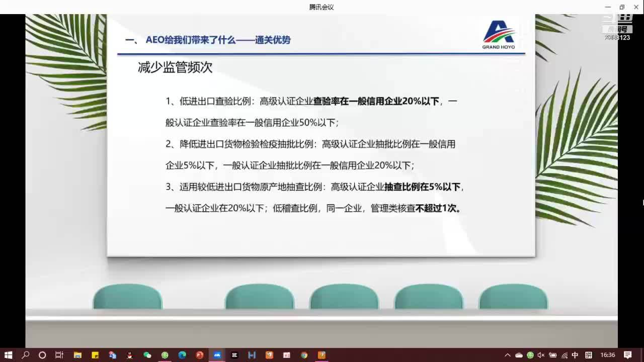Click the line starting '2、降低进出口货物检验检疫抽批比例'
The height and width of the screenshot is (362, 644).
click(x=310, y=144)
